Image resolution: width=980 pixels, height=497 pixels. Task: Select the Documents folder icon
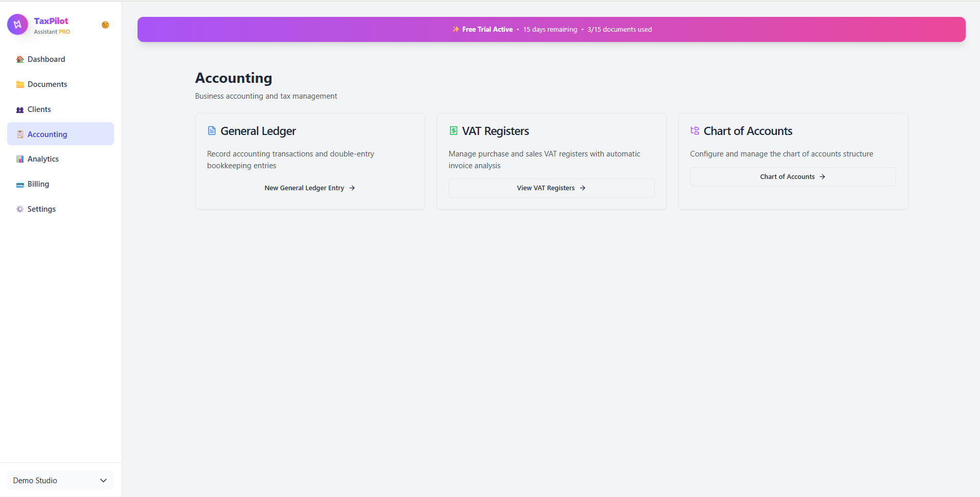coord(19,84)
